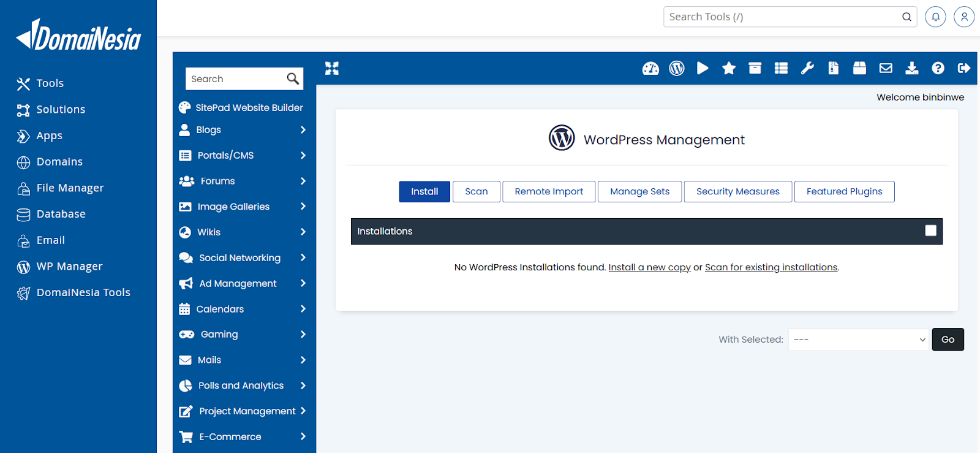Open Database section
Viewport: 980px width, 453px height.
(51, 214)
